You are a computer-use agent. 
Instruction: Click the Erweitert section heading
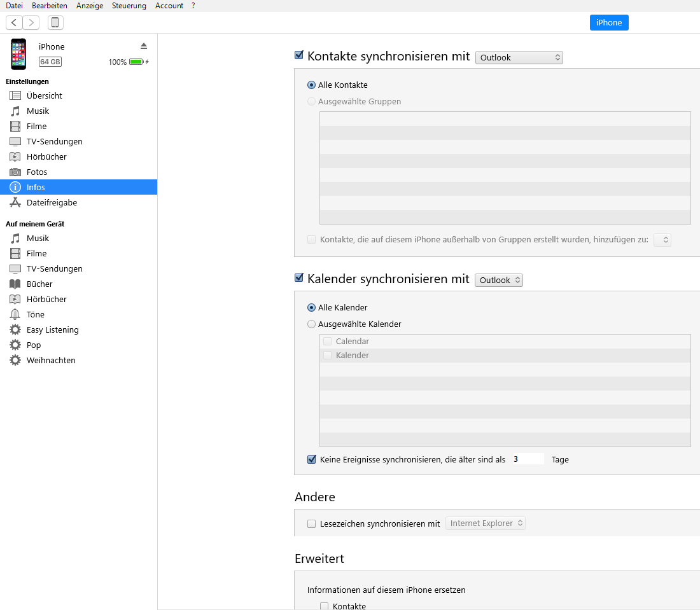[x=319, y=558]
